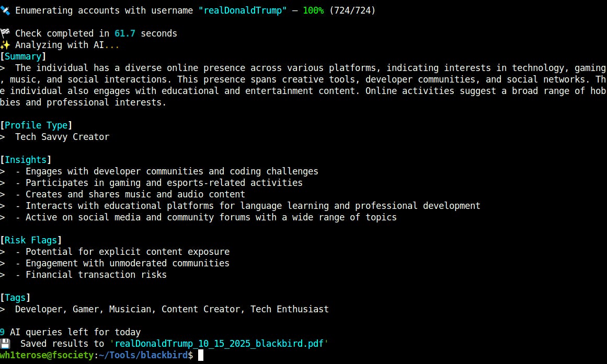
Task: Click the floppy disk icon beside Saved results
Action: point(5,344)
